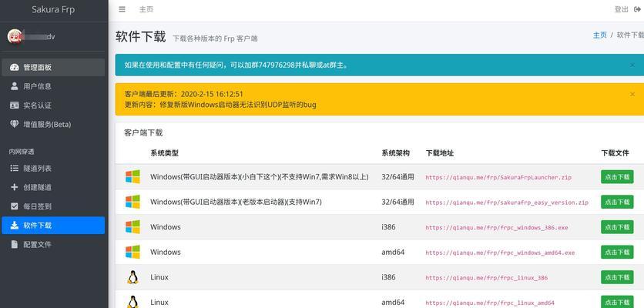Click the daily check-in checkbox icon

click(15, 206)
